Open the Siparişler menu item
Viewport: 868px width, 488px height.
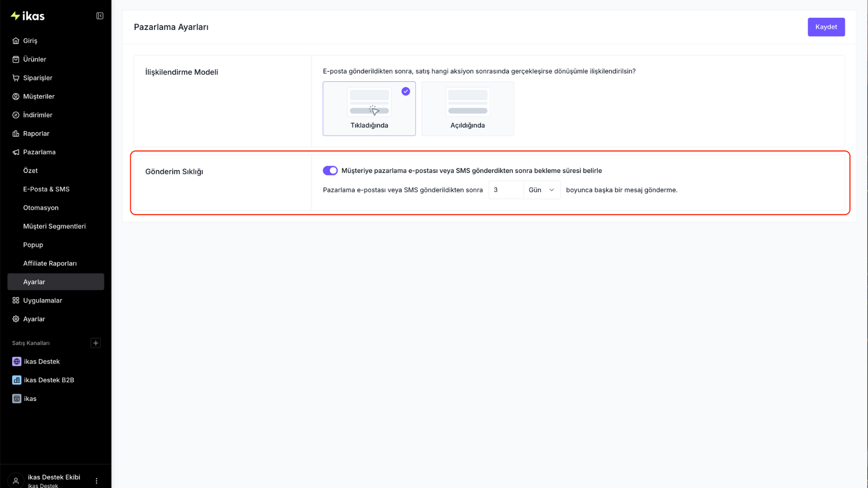pyautogui.click(x=56, y=78)
